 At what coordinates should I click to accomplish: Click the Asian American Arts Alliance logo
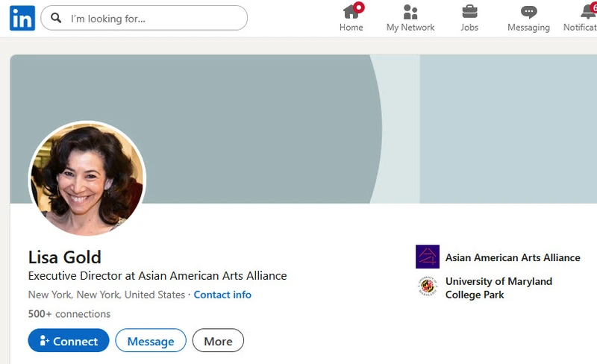[427, 257]
